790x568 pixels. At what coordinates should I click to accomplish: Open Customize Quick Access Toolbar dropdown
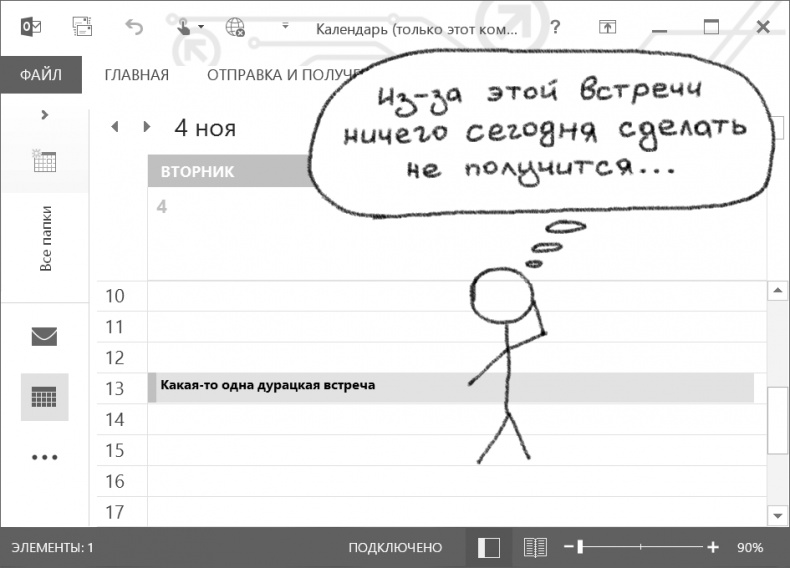pyautogui.click(x=285, y=26)
